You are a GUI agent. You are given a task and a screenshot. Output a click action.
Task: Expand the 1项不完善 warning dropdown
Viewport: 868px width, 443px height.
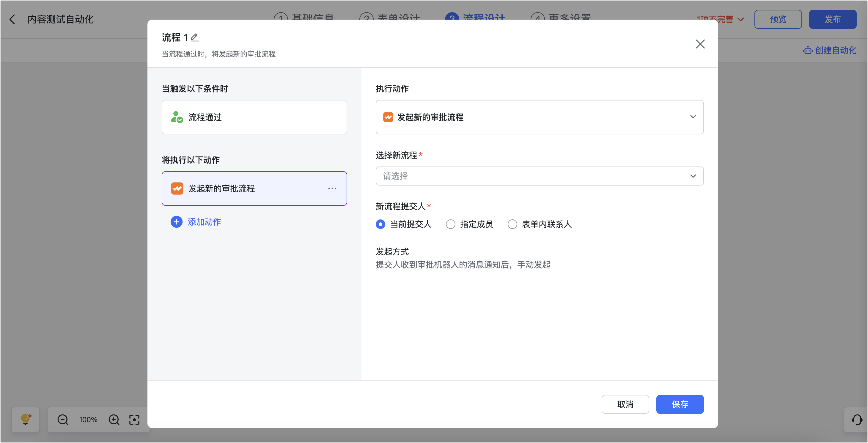coord(720,19)
